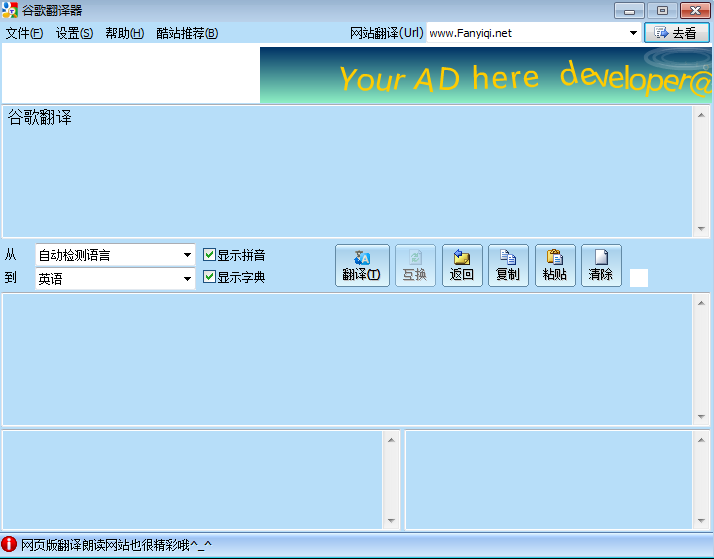Open the 帮助(H) menu
The height and width of the screenshot is (559, 714).
click(x=124, y=33)
